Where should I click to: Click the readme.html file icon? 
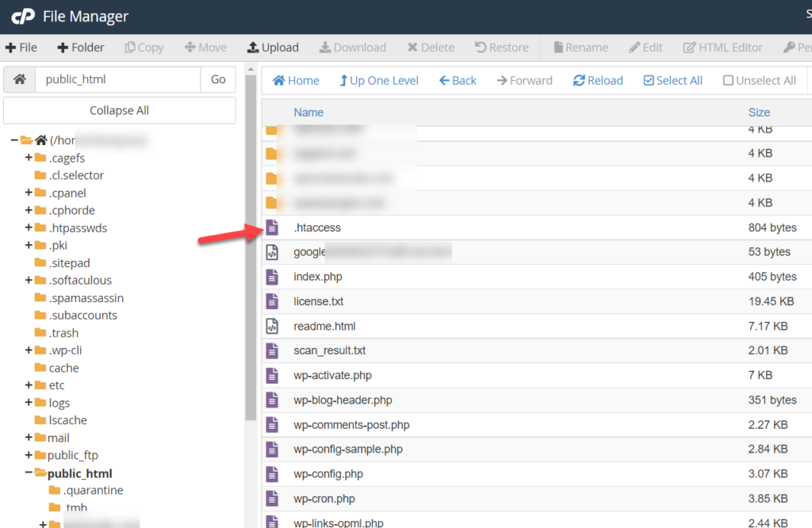pos(272,326)
